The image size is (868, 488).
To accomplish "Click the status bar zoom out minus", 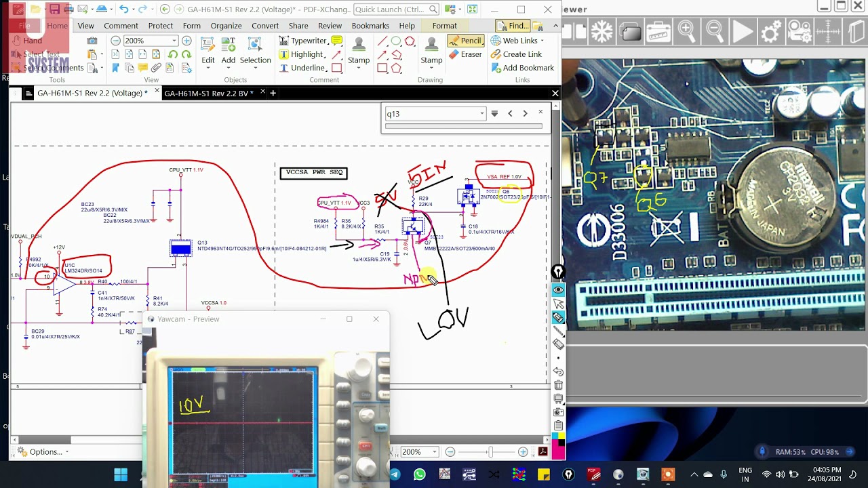I will 450,452.
